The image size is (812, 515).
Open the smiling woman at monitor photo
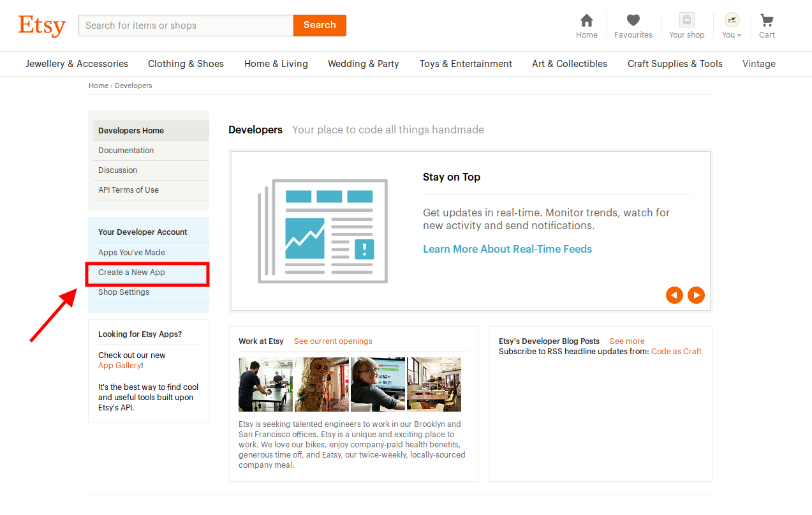378,384
